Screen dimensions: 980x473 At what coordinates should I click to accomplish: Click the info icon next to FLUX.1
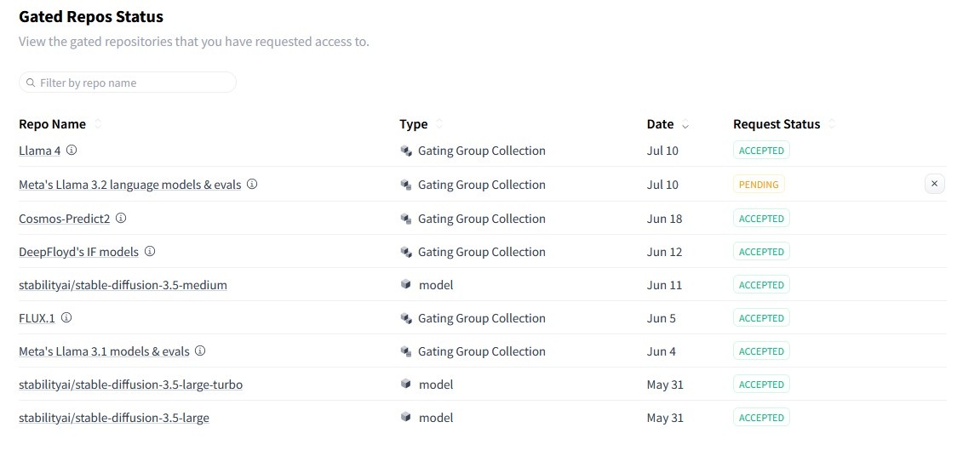tap(66, 318)
